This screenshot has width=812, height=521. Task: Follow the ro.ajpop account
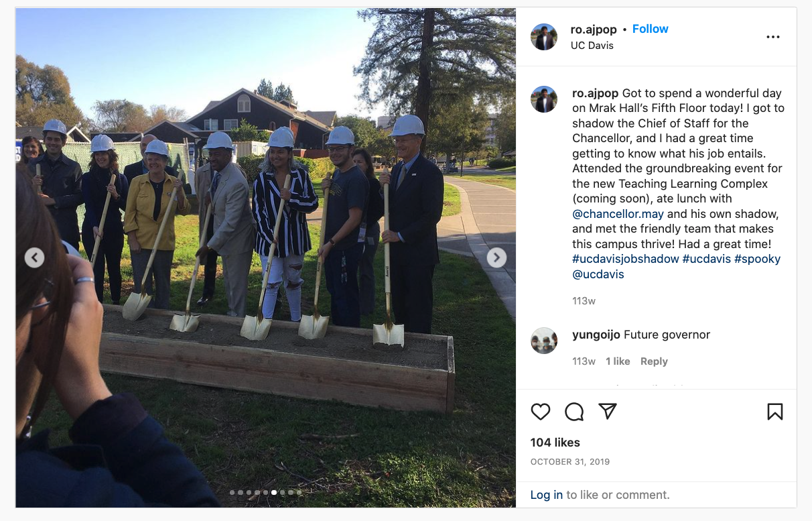(651, 29)
